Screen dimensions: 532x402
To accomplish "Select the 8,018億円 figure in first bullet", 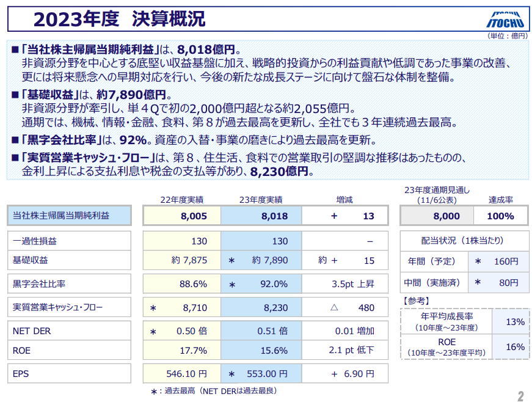I will pyautogui.click(x=206, y=49).
